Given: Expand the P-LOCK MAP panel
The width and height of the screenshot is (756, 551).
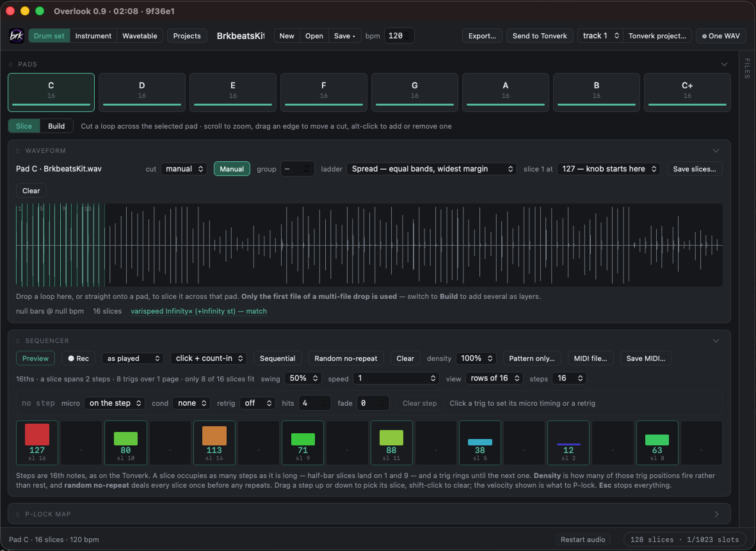Looking at the screenshot, I should (716, 515).
